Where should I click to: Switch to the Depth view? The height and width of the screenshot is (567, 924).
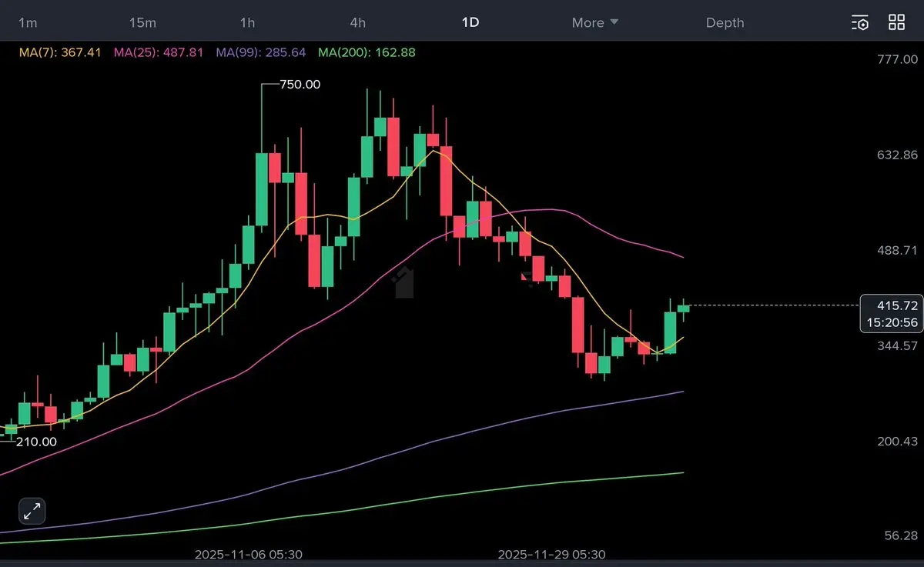point(725,22)
